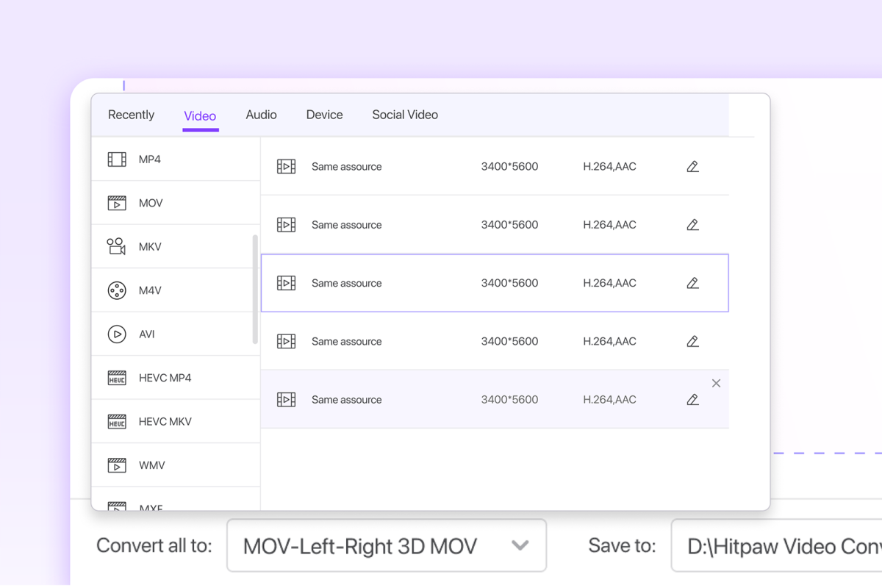Open the Convert all to dropdown

click(x=386, y=545)
